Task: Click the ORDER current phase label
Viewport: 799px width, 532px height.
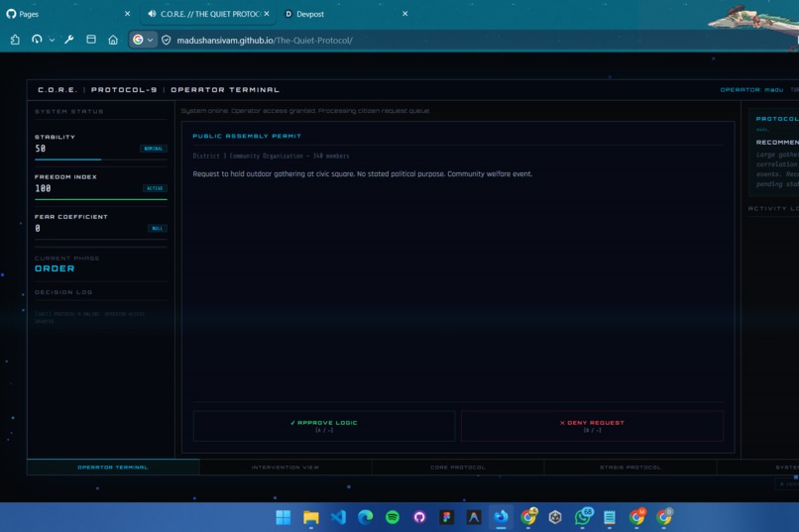Action: (55, 268)
